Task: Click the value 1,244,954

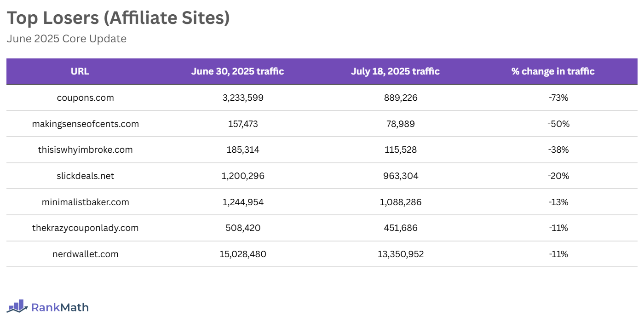Action: 243,202
